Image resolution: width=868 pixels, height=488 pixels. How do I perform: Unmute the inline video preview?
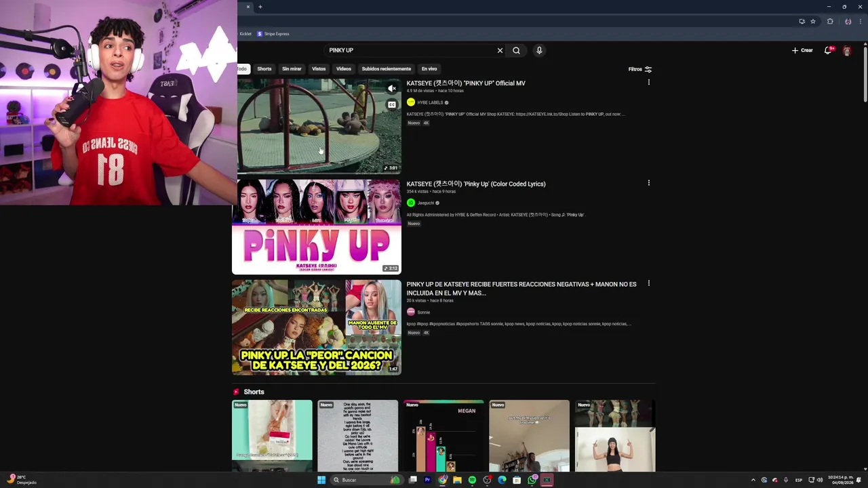coord(392,88)
